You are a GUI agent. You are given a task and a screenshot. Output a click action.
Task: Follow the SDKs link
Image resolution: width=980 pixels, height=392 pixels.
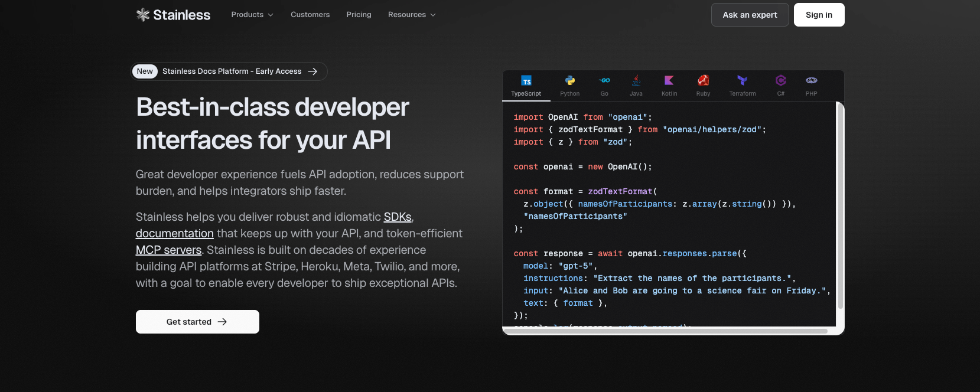398,217
